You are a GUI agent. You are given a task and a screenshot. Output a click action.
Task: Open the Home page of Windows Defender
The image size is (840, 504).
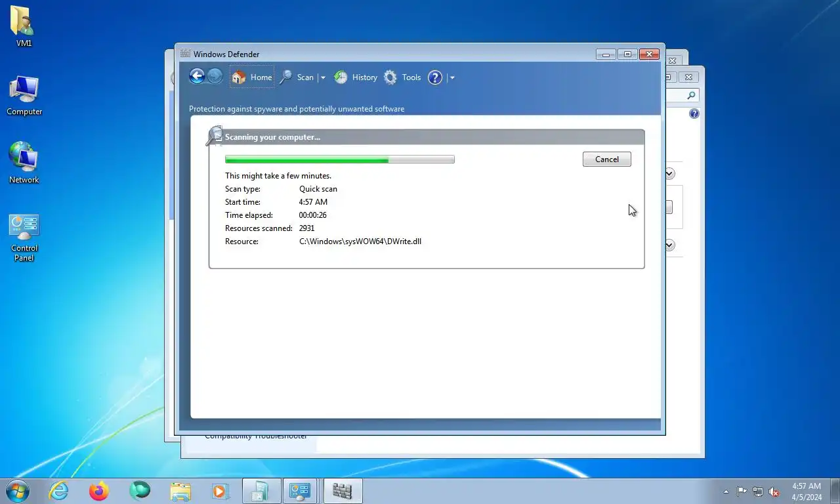[252, 77]
